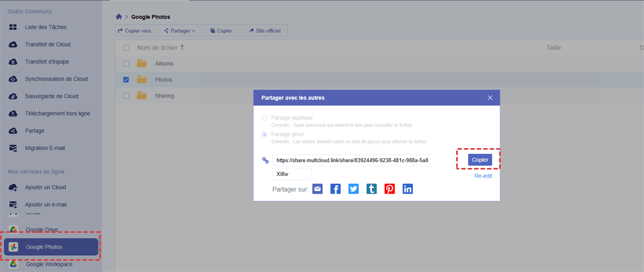Click the Migration E-mail icon
Image resolution: width=644 pixels, height=272 pixels.
tap(13, 148)
